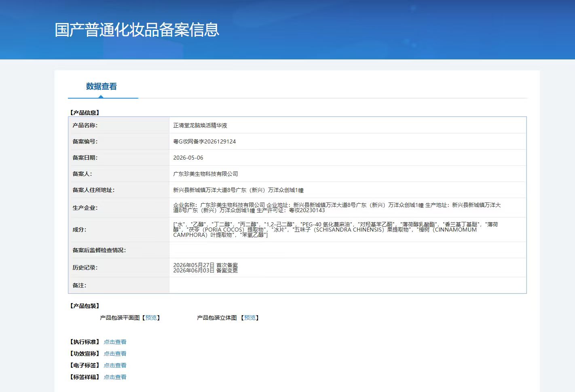The image size is (575, 392).
Task: Click the 生产企业 details text
Action: (x=337, y=208)
